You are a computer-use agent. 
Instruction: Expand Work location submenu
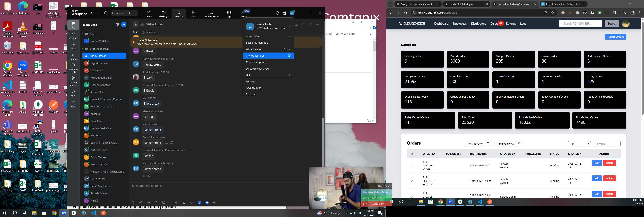coord(289,49)
